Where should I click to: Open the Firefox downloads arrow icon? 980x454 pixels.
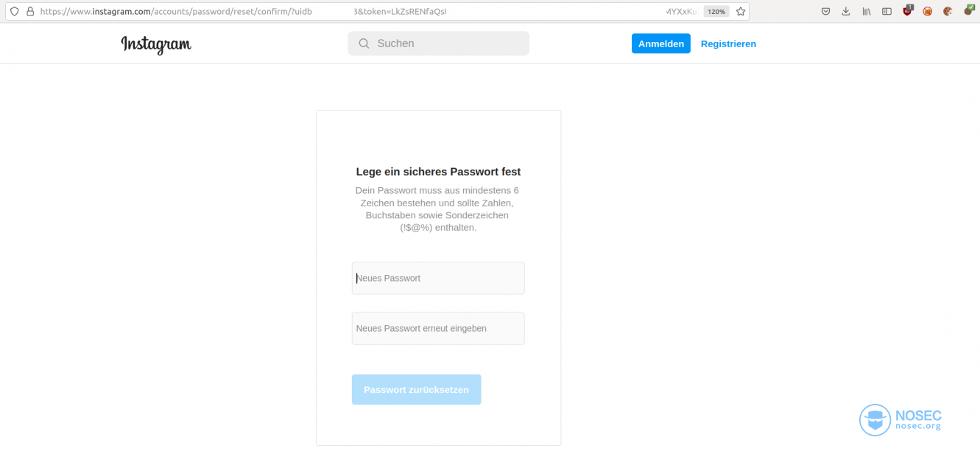846,11
